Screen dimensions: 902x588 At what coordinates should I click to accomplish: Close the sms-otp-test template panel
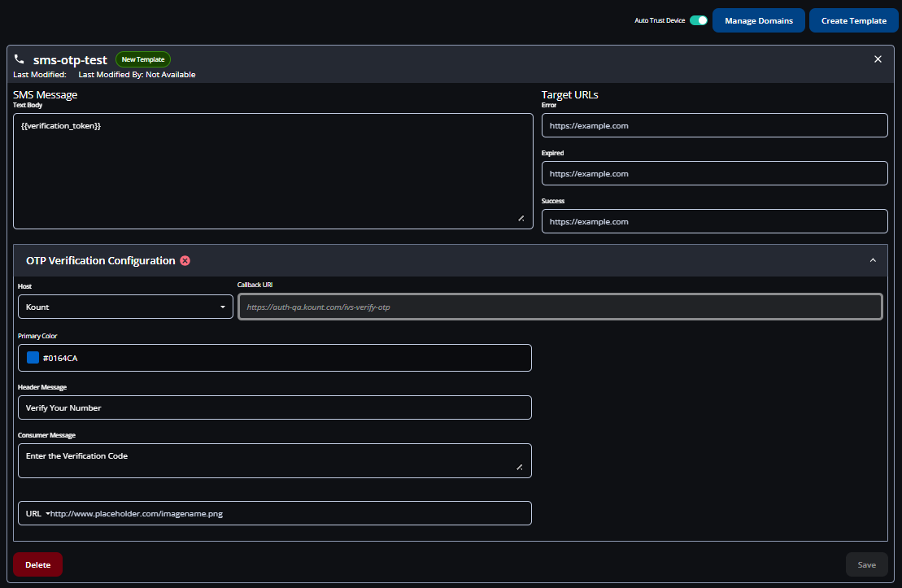878,59
